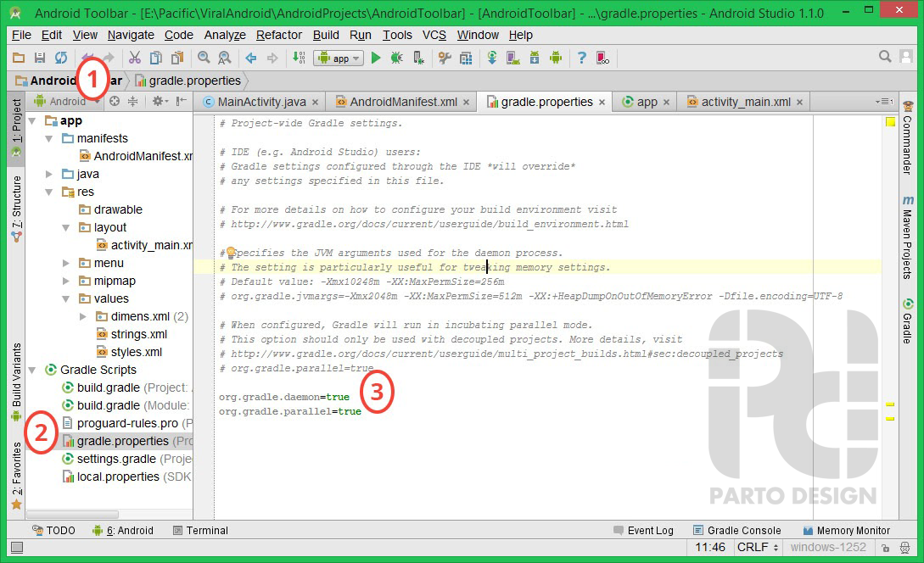The width and height of the screenshot is (924, 563).
Task: Click Sync Project with Gradle Files icon
Action: (492, 58)
